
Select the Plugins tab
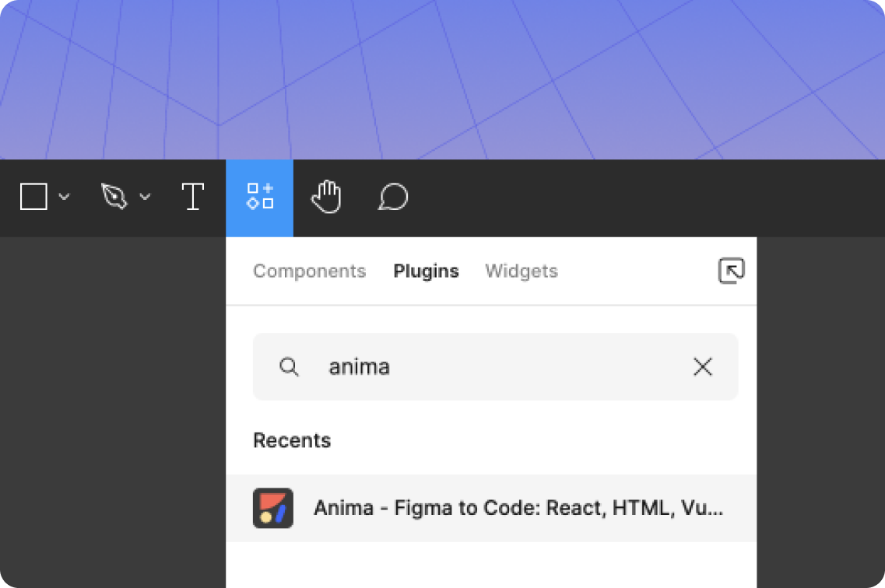[426, 271]
